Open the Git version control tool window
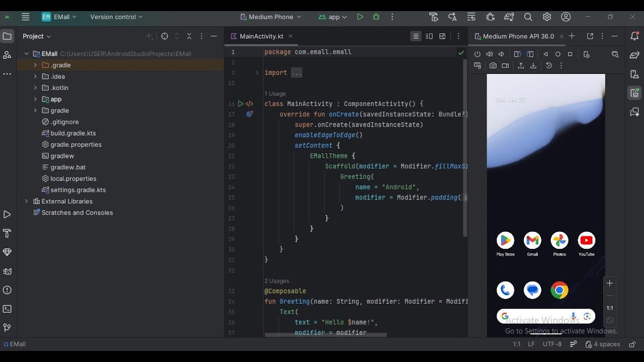644x362 pixels. [x=7, y=328]
